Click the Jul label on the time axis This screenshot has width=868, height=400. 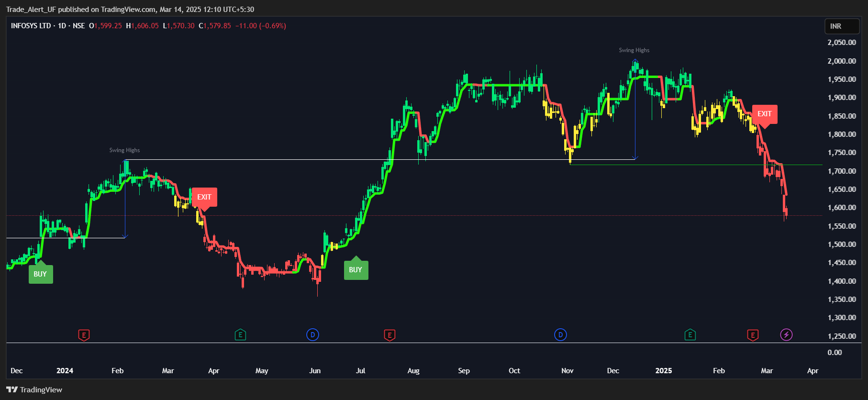click(x=361, y=371)
